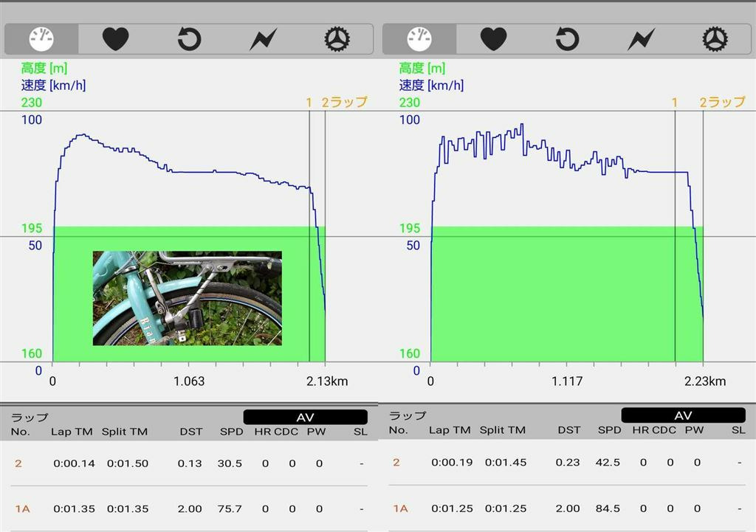Select lap 1A row with speed 75.7

[189, 508]
